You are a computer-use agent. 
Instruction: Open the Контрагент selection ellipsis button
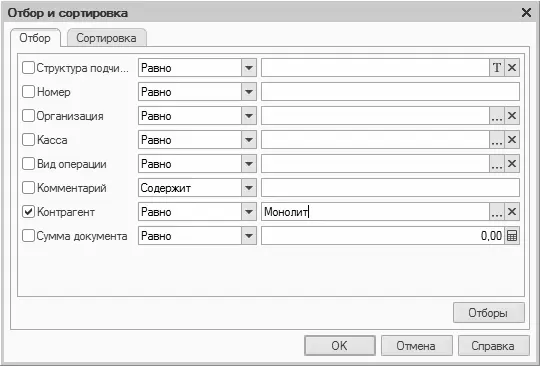click(497, 212)
